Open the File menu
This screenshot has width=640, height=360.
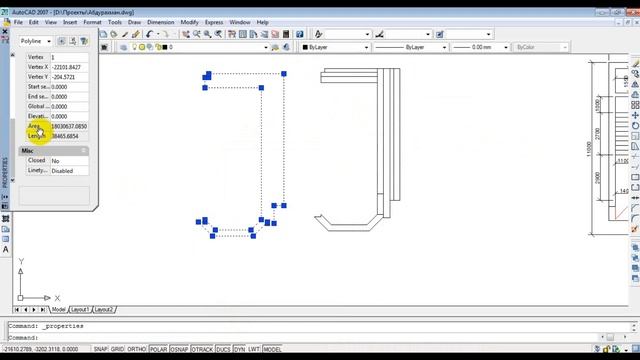[x=18, y=22]
